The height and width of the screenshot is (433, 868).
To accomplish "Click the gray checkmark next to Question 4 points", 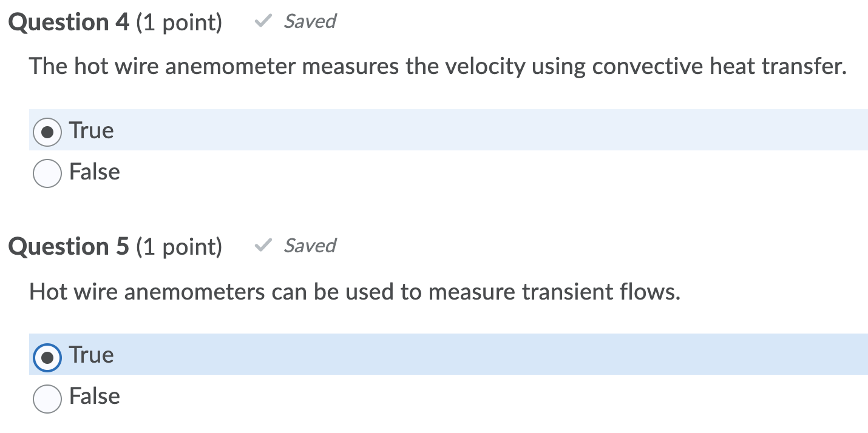I will coord(263,21).
